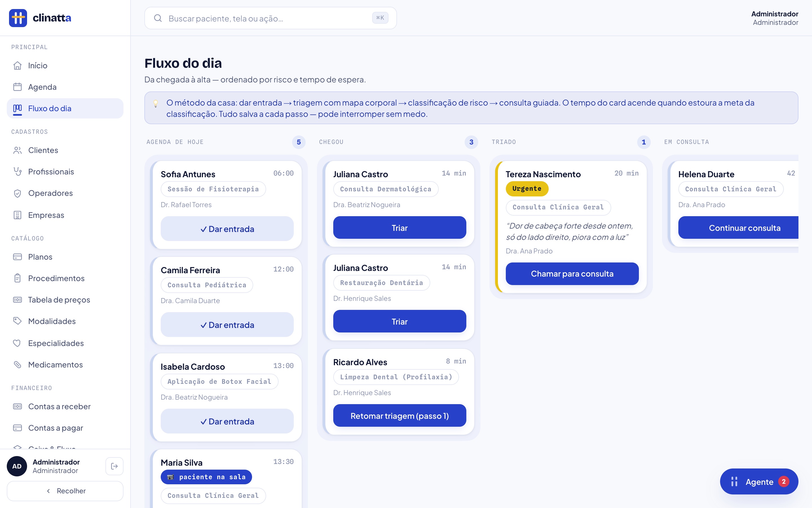Click the lightbulb tip icon
This screenshot has height=508, width=812.
156,104
